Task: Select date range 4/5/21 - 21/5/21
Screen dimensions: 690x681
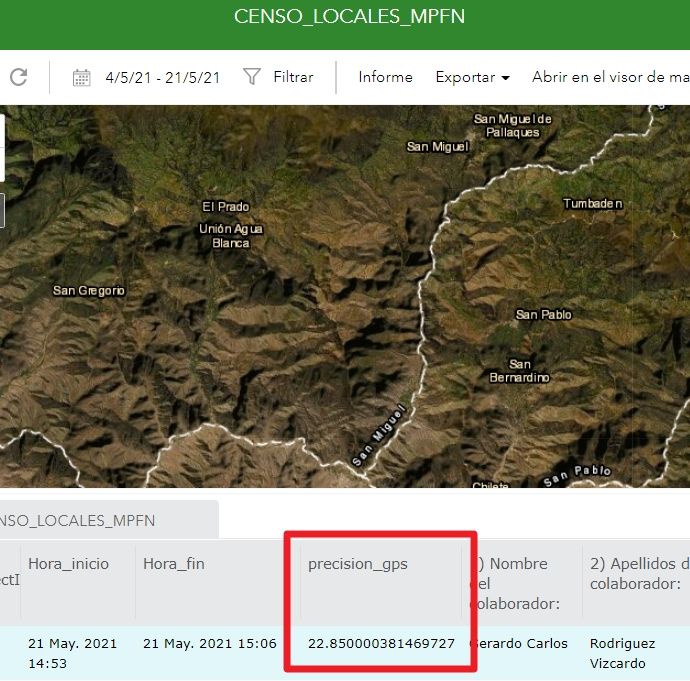Action: (162, 78)
